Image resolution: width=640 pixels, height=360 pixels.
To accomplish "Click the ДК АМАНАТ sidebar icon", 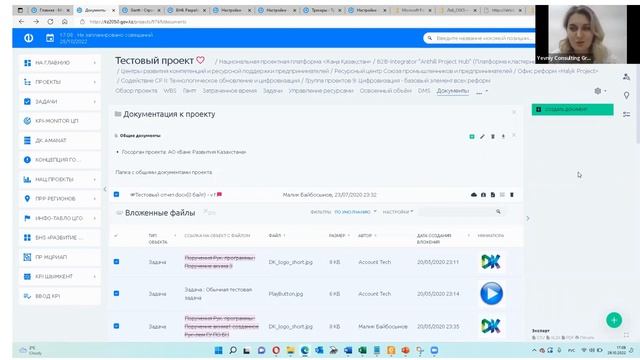I will [x=27, y=140].
